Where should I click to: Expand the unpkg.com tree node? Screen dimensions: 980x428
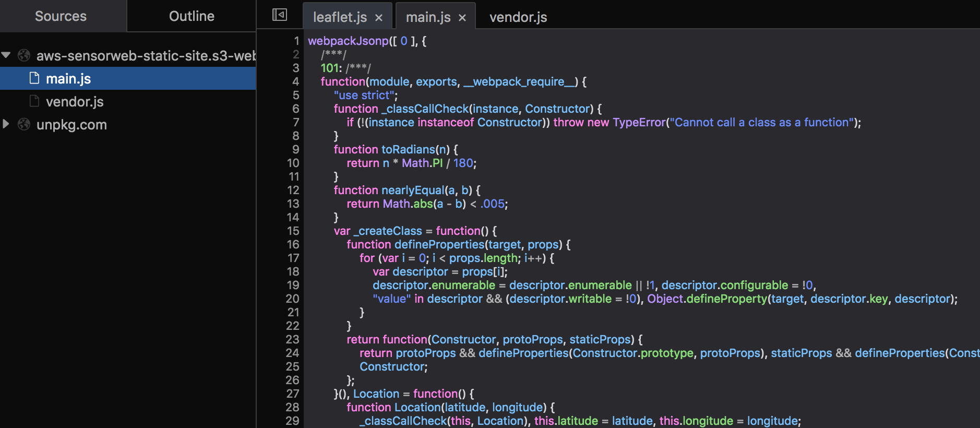tap(6, 124)
